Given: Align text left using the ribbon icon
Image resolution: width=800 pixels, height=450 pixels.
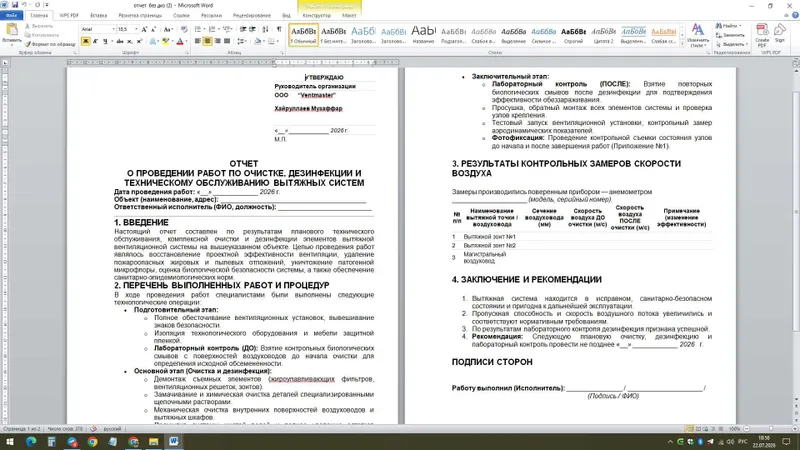Looking at the screenshot, I should (197, 41).
